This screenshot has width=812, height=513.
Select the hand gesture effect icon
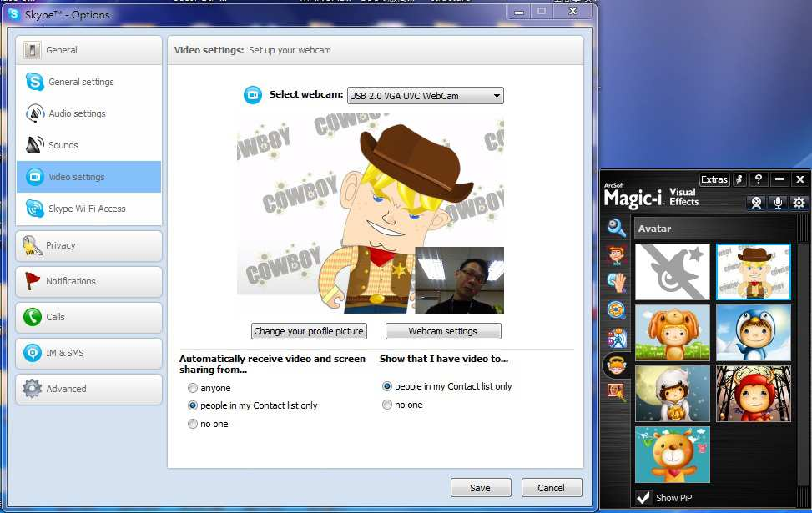tap(616, 283)
